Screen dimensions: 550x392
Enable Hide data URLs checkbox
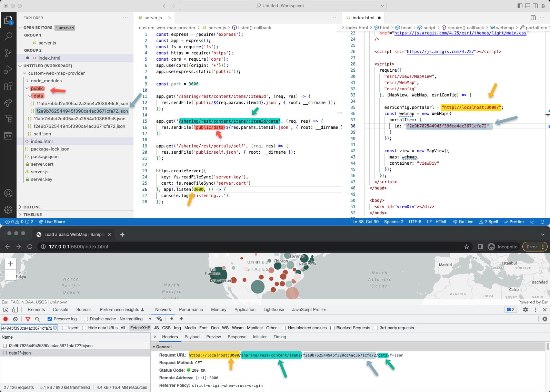point(84,328)
